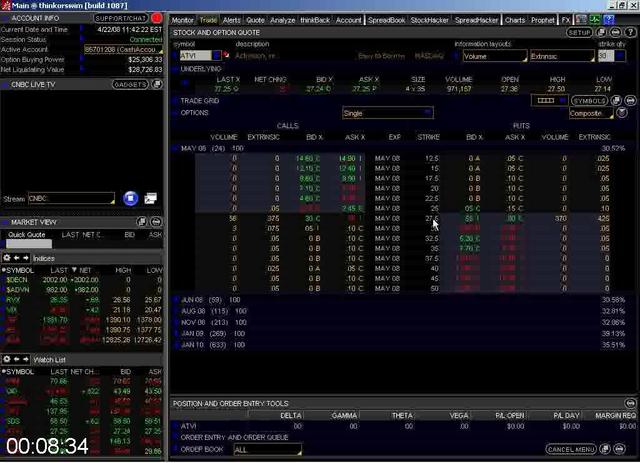Click the symbol dropdown arrow beside ATVI
The height and width of the screenshot is (463, 640).
(x=216, y=55)
